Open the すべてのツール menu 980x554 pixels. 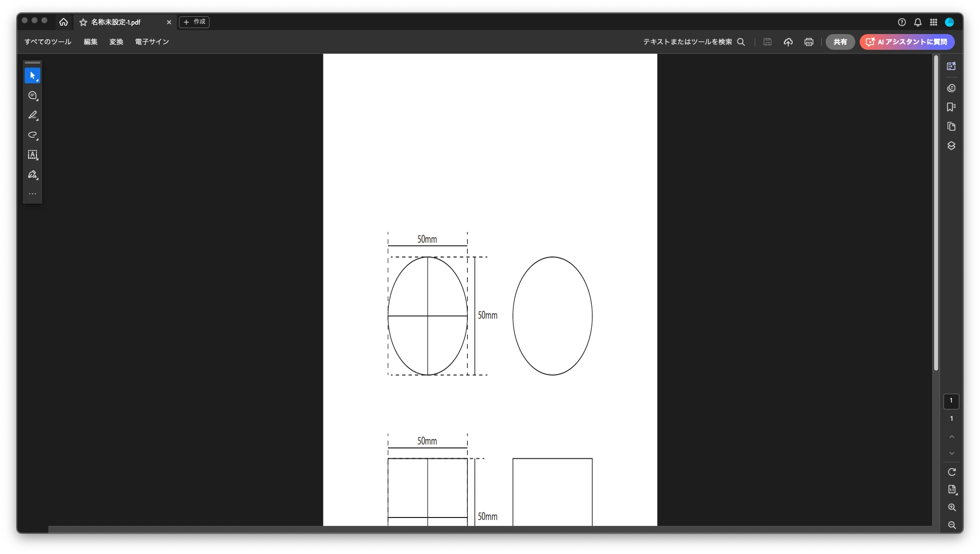point(48,42)
